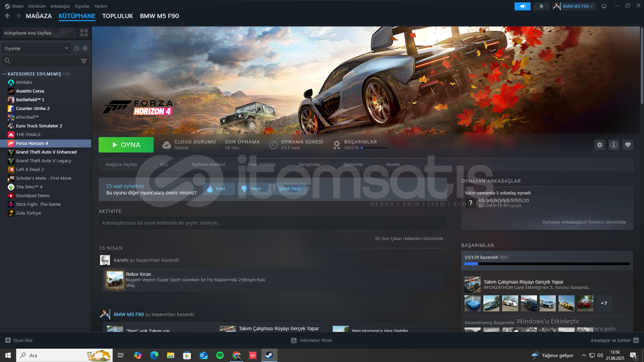Click the Kaneki user avatar

coord(105,260)
